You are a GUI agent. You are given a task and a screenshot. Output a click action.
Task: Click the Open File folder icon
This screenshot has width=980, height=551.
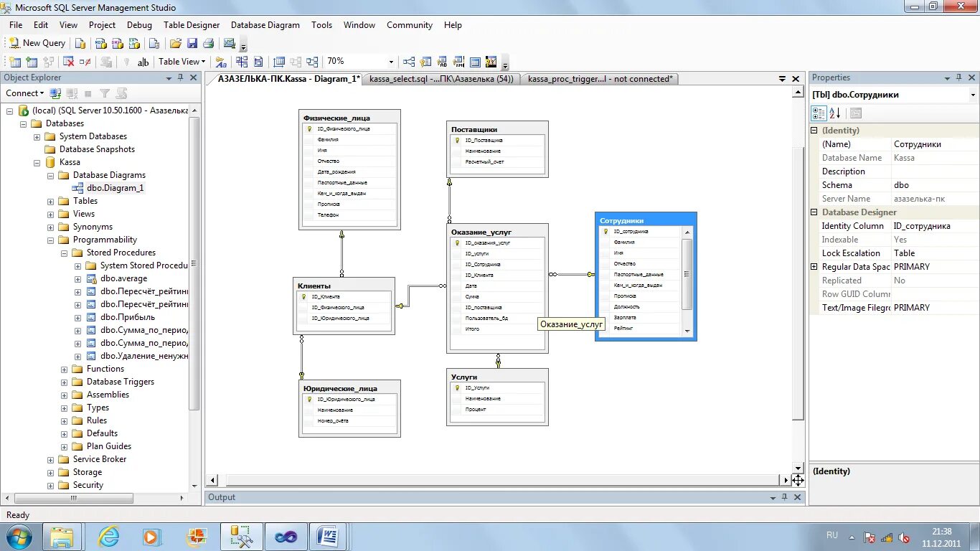tap(175, 43)
